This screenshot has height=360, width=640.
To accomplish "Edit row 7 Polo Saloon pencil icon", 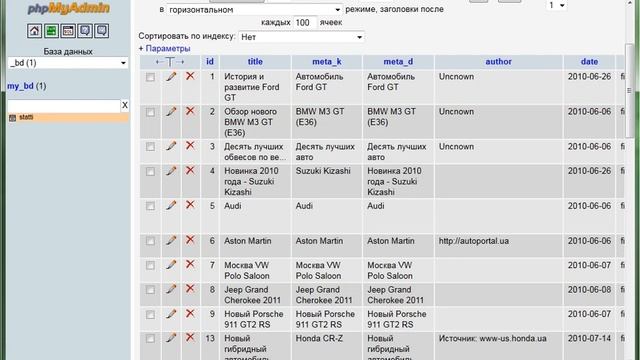I will [171, 264].
